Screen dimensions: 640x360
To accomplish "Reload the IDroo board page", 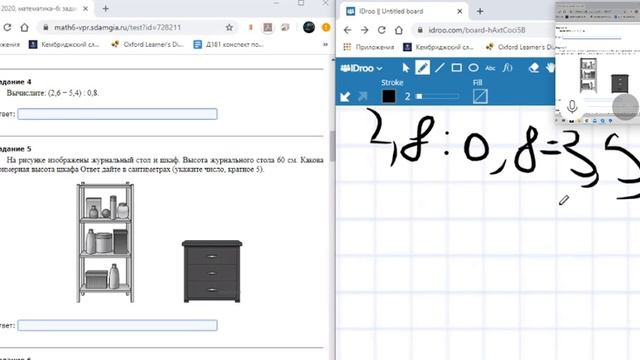I will pyautogui.click(x=382, y=30).
